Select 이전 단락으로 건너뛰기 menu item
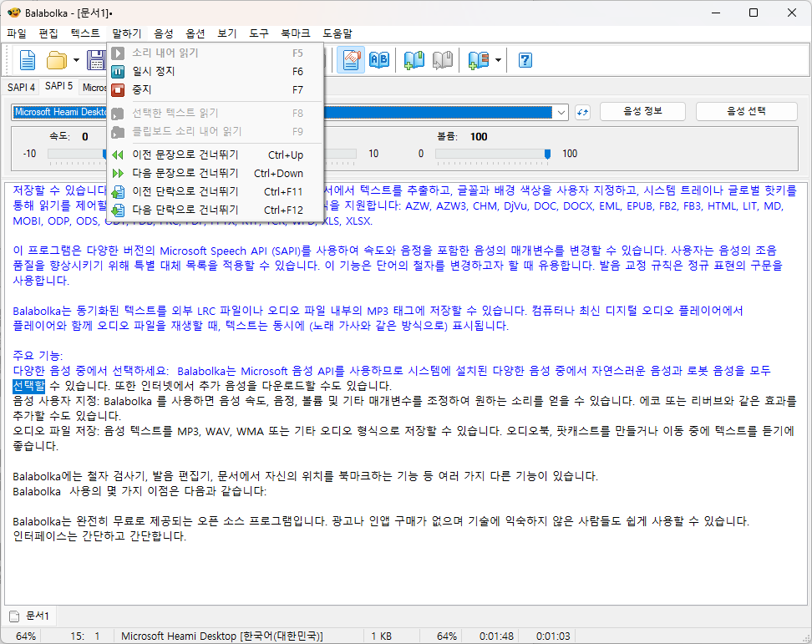Image resolution: width=812 pixels, height=644 pixels. (x=216, y=191)
